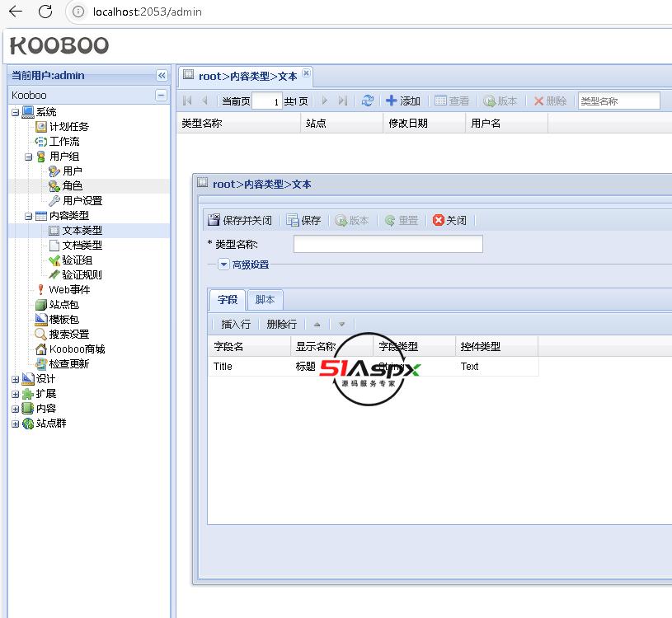Image resolution: width=672 pixels, height=618 pixels.
Task: Click the 用户组 person icon
Action: click(40, 157)
